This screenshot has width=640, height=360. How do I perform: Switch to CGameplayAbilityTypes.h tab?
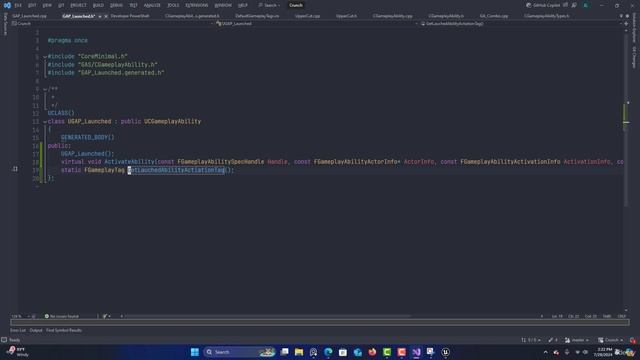pos(547,16)
